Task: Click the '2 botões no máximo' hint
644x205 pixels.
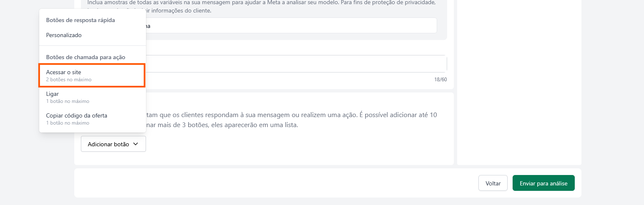Action: 69,80
